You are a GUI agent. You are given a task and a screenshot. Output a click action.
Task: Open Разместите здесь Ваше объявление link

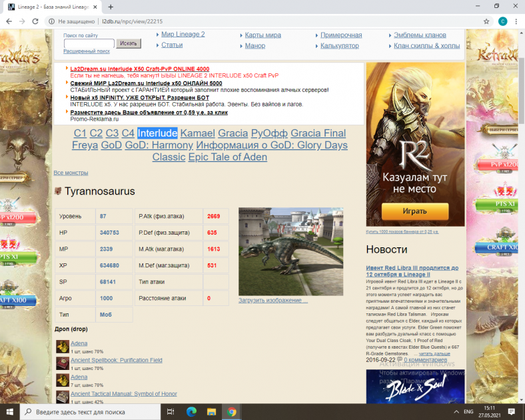149,113
